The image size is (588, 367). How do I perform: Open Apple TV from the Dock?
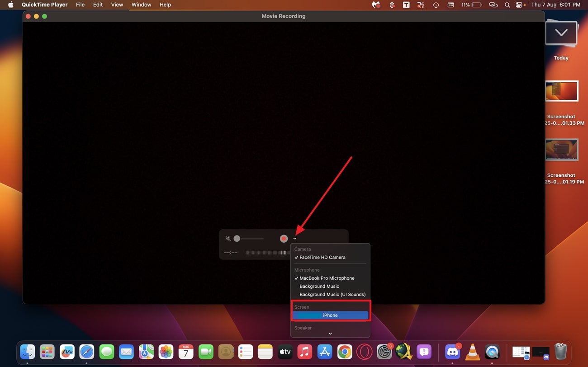[x=285, y=352]
